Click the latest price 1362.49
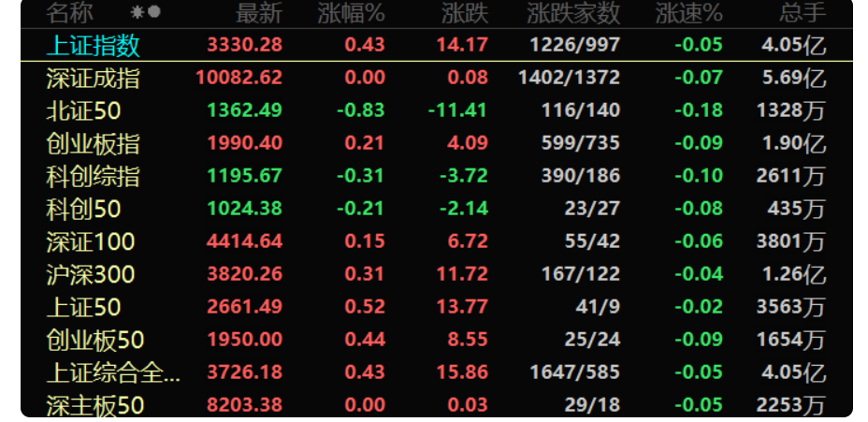Image resolution: width=868 pixels, height=422 pixels. (x=245, y=109)
